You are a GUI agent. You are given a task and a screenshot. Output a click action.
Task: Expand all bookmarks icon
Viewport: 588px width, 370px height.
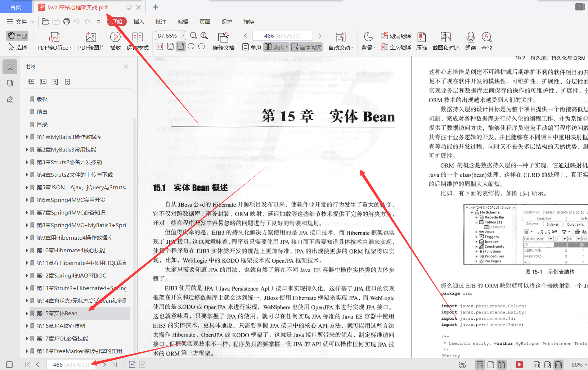click(31, 82)
